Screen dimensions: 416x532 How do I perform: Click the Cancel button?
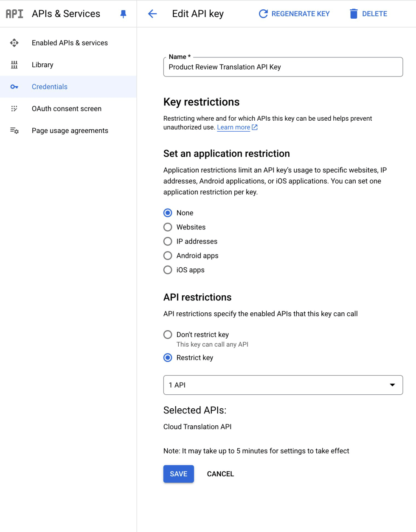click(220, 474)
